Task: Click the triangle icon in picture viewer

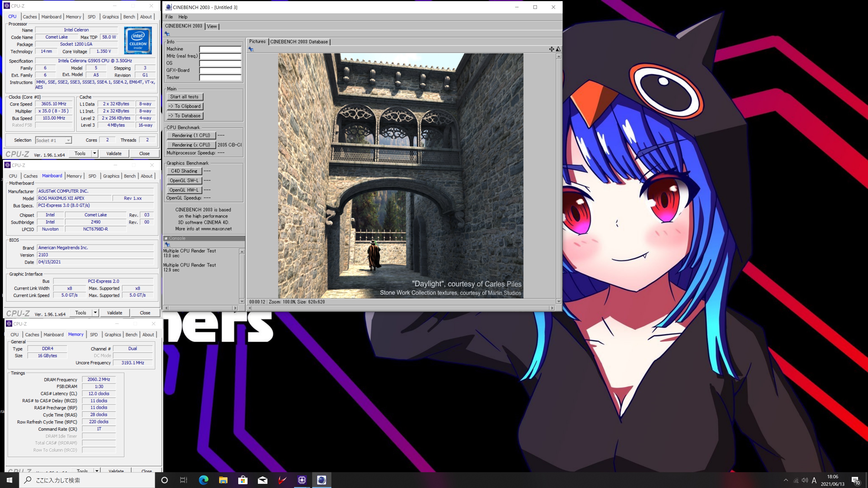Action: 558,49
